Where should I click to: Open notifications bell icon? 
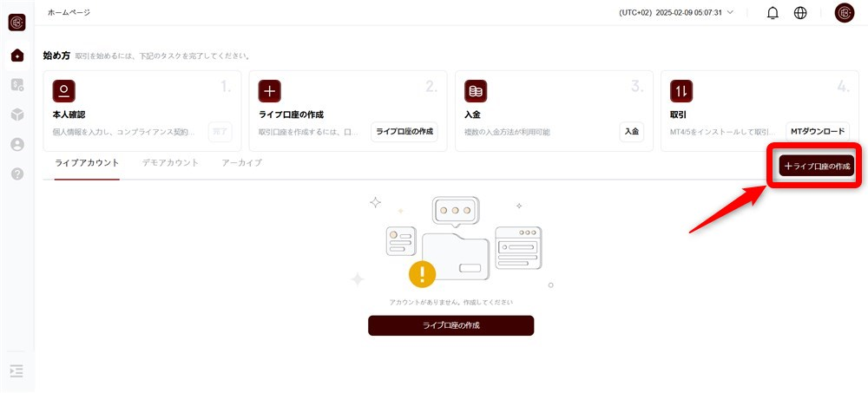coord(773,13)
